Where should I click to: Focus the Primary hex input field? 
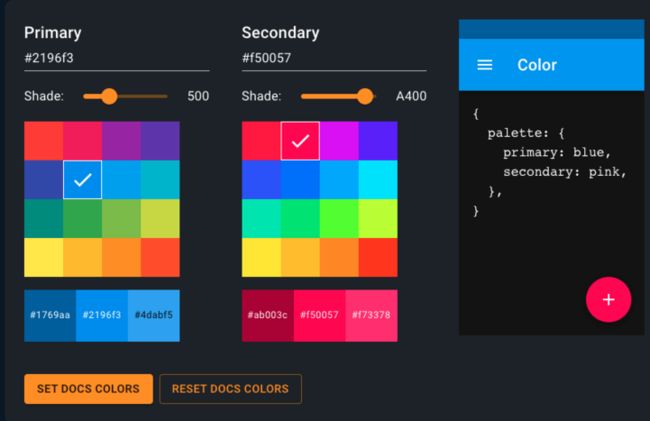pyautogui.click(x=116, y=58)
